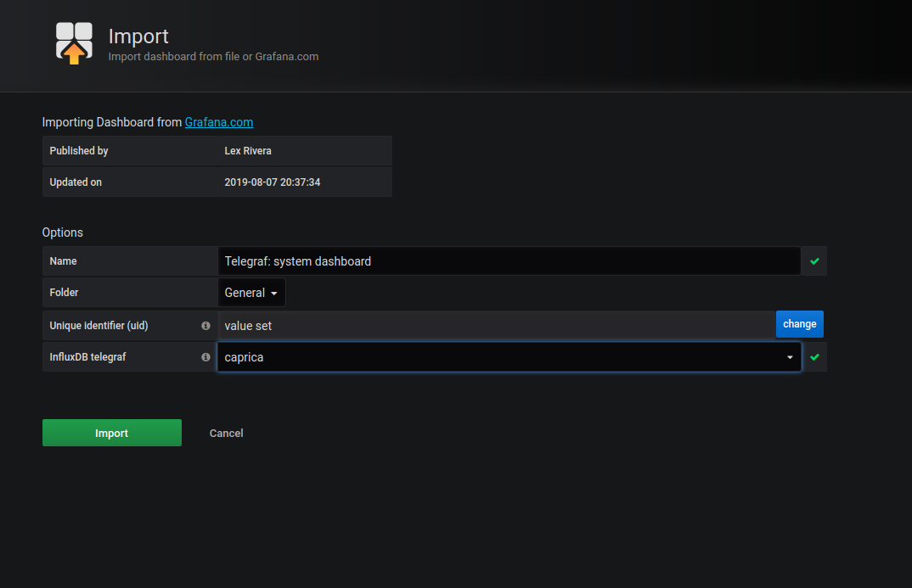Image resolution: width=912 pixels, height=588 pixels.
Task: Click the 'Published by' row label
Action: pos(79,151)
